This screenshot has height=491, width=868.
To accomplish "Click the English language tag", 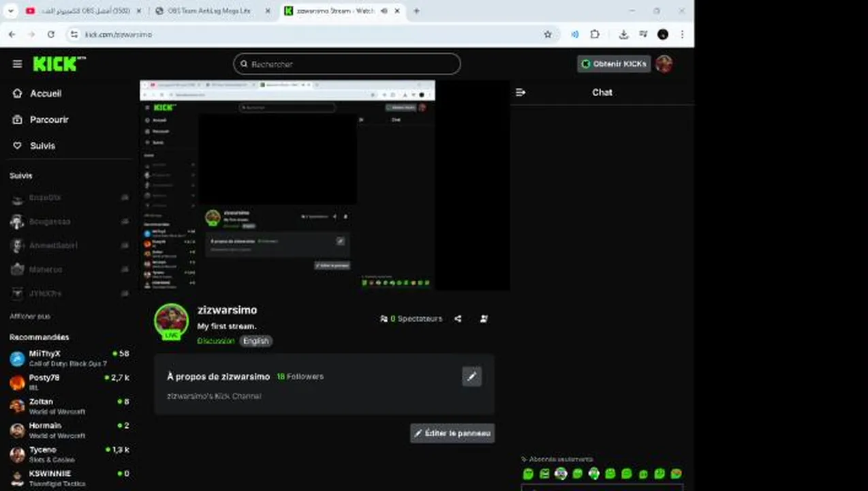I will 256,341.
